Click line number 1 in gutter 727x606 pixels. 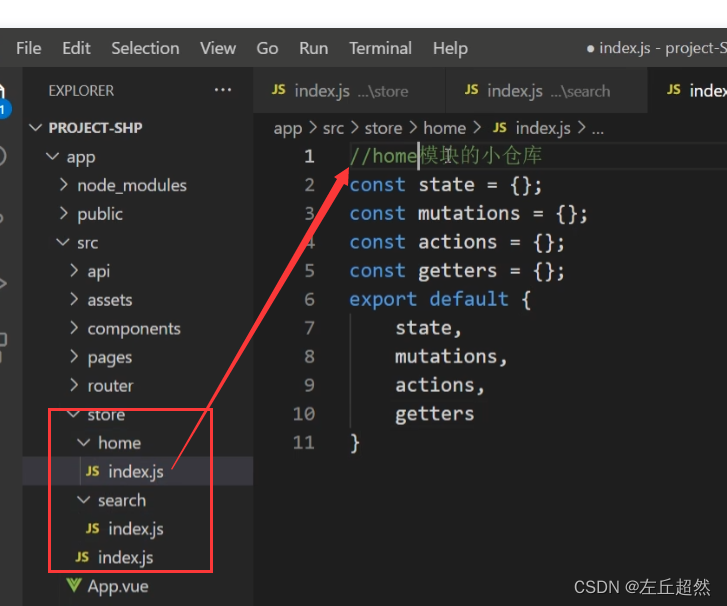pyautogui.click(x=309, y=156)
